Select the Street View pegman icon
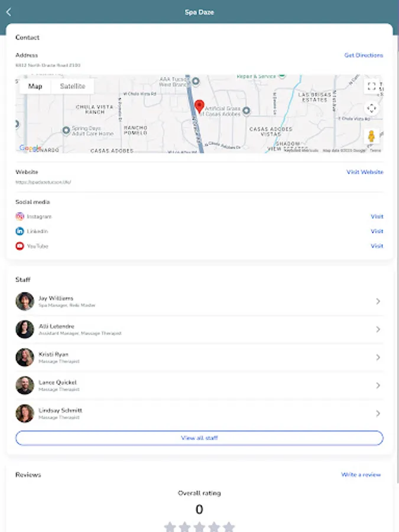Image resolution: width=399 pixels, height=532 pixels. [x=372, y=136]
